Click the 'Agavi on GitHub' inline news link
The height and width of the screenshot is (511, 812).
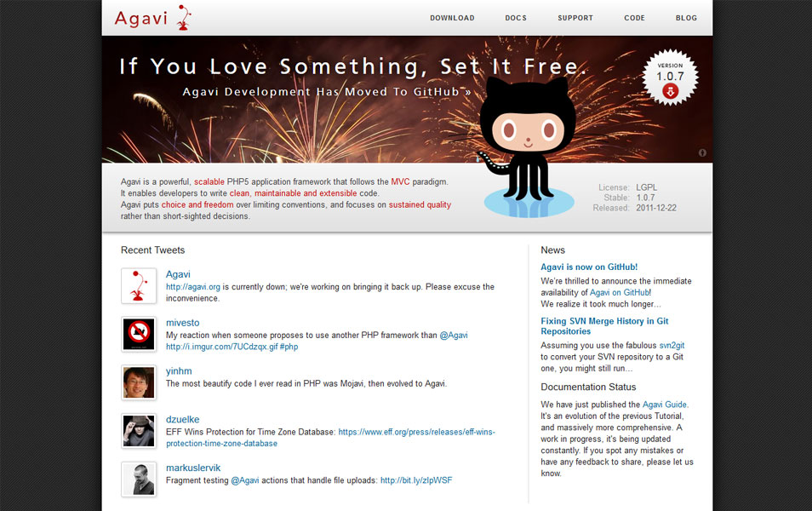(620, 292)
